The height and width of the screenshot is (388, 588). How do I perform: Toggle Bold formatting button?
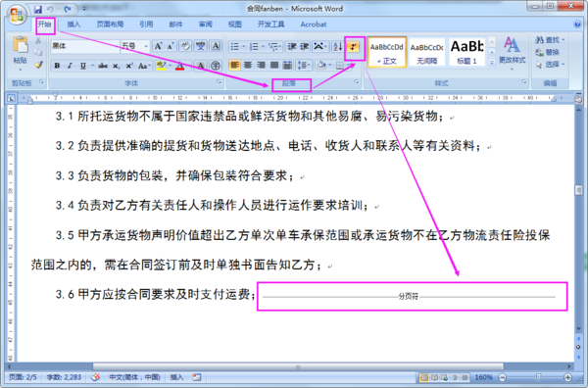(57, 66)
